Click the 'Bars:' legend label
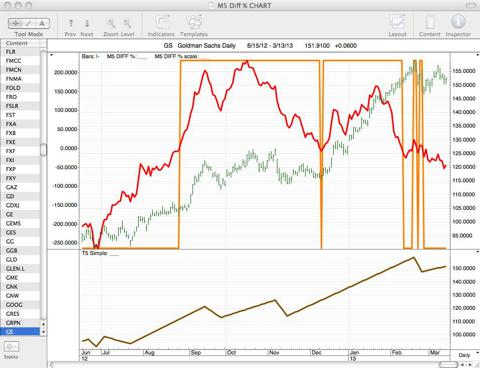This screenshot has width=480, height=368. 88,56
